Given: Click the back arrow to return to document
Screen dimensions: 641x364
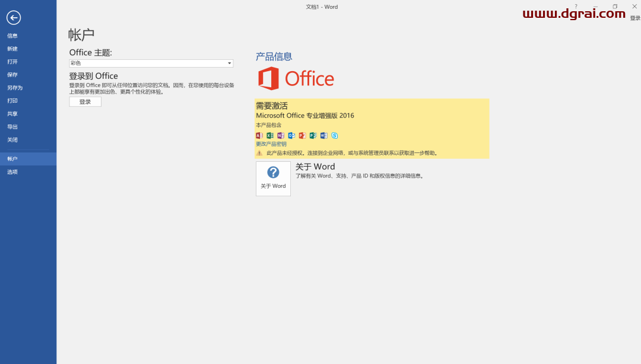Looking at the screenshot, I should pyautogui.click(x=14, y=18).
